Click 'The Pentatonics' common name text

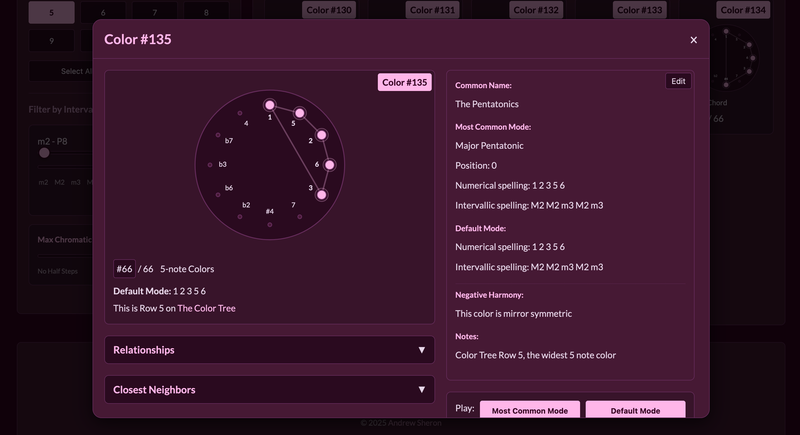pyautogui.click(x=487, y=104)
